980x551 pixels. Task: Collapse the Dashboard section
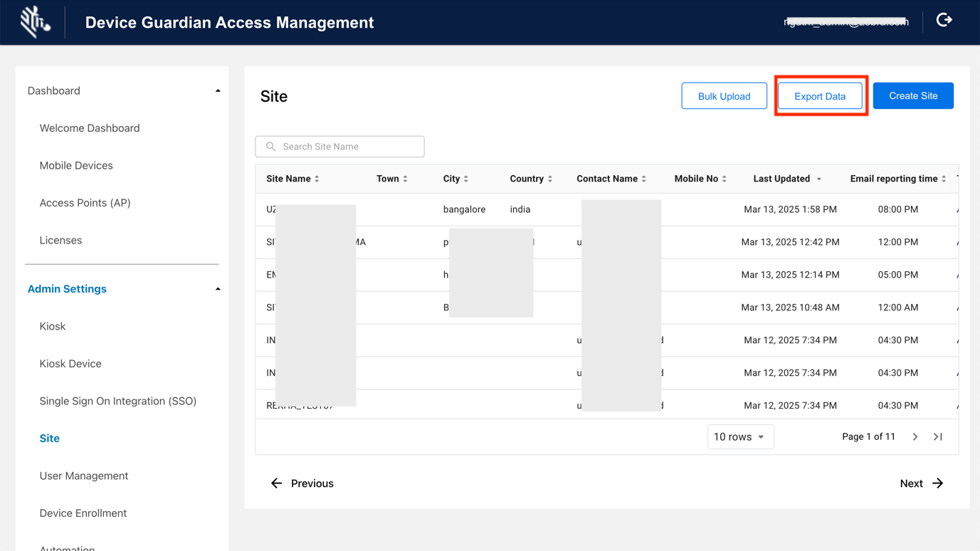coord(218,91)
